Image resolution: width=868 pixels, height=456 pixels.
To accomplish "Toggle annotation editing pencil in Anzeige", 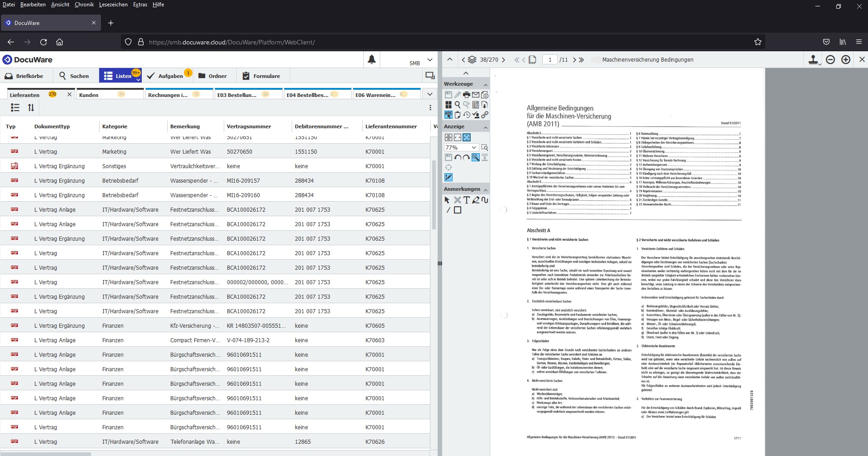I will [448, 177].
